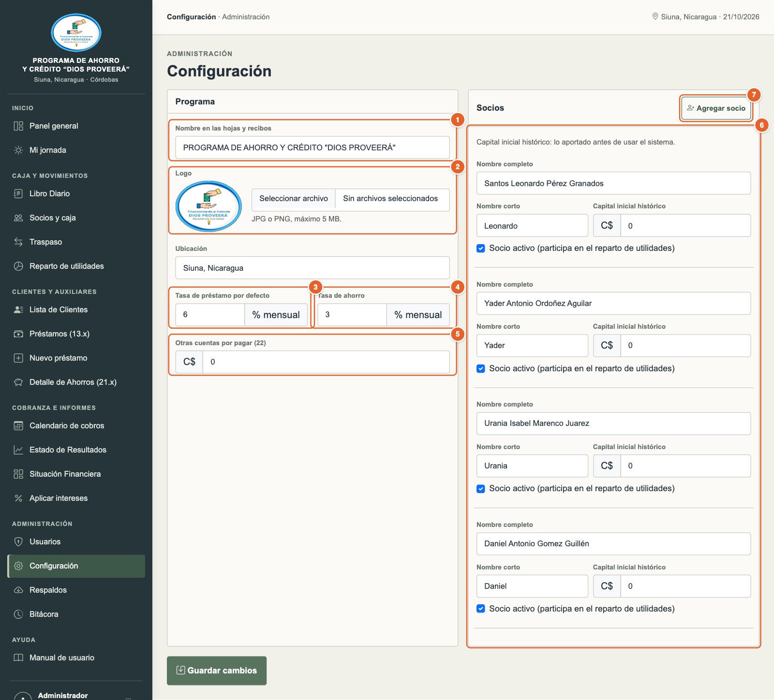
Task: Click Calendario de cobros calendar icon
Action: [18, 426]
